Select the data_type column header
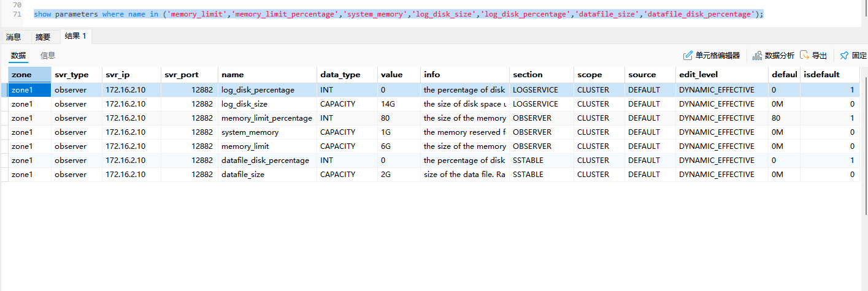868x291 pixels. (340, 75)
